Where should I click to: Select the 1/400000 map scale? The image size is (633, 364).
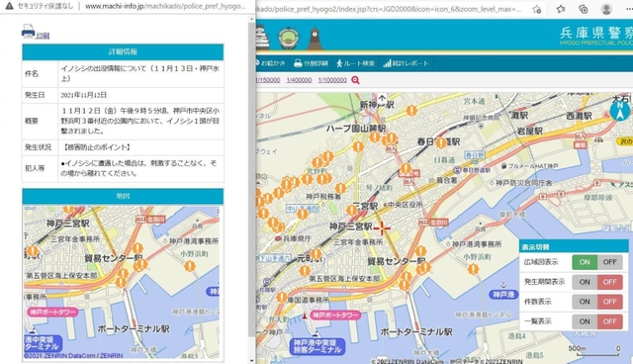[x=299, y=80]
